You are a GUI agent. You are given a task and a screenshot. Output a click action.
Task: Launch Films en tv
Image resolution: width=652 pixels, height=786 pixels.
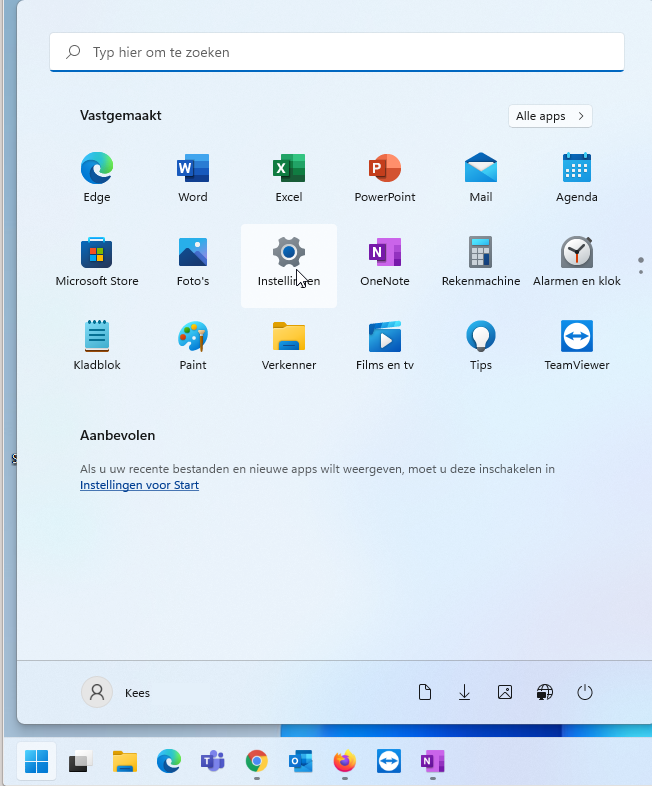click(384, 346)
